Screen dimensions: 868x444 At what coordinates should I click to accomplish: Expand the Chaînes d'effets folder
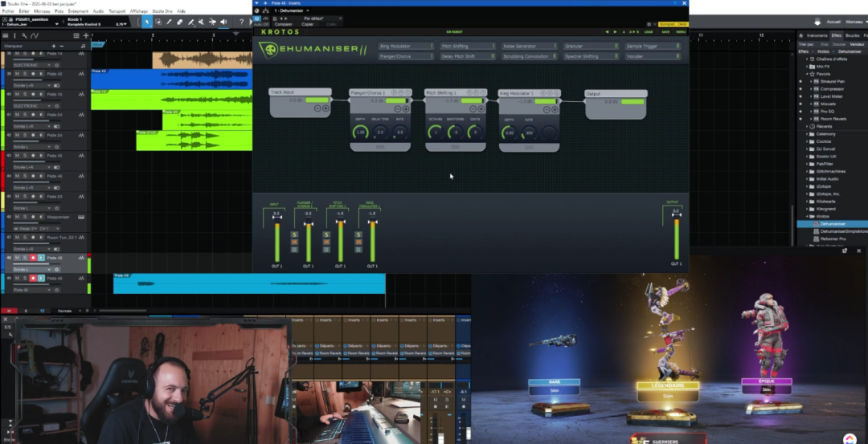807,59
